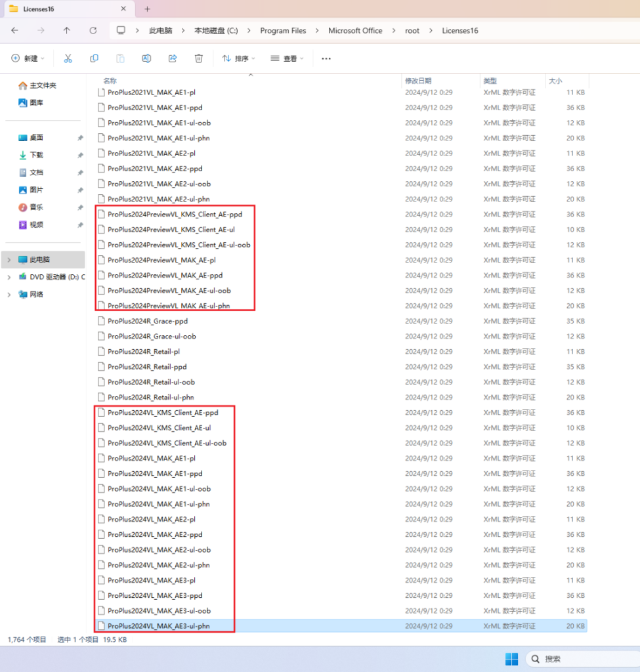This screenshot has height=672, width=640.
Task: Open the see more (…) toolbar menu
Action: [x=326, y=58]
